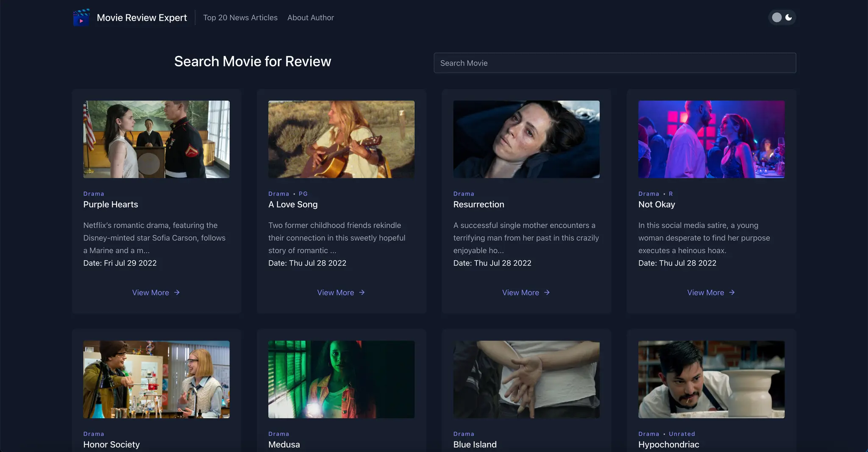Open the A Love Song guitar thumbnail

click(x=341, y=139)
